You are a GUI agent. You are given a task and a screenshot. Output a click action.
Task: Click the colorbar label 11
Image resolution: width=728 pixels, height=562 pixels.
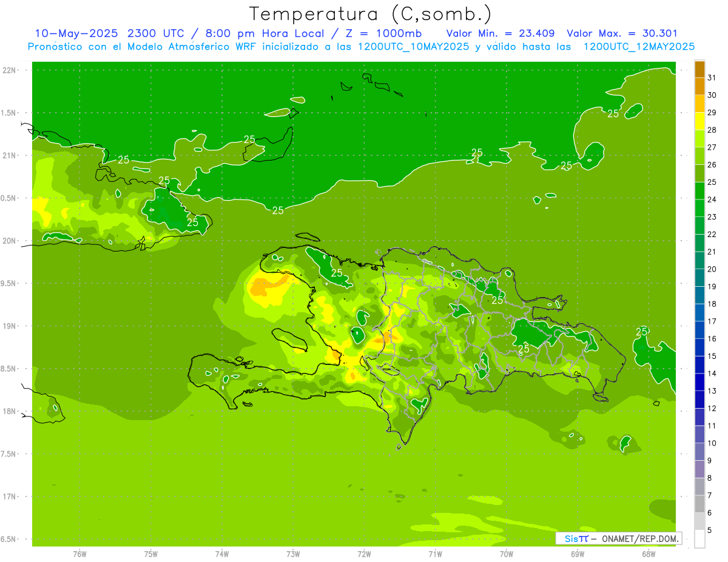click(x=712, y=426)
